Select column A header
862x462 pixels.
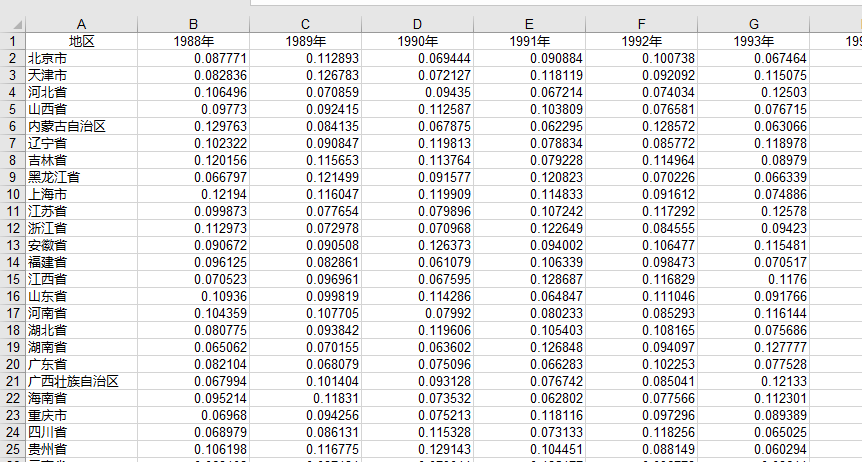(x=81, y=24)
